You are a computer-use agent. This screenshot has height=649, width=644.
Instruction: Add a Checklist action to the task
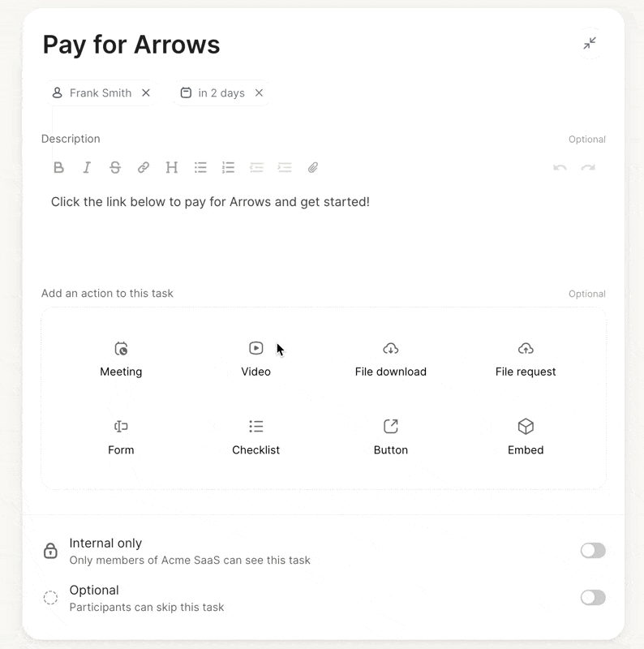click(x=255, y=437)
